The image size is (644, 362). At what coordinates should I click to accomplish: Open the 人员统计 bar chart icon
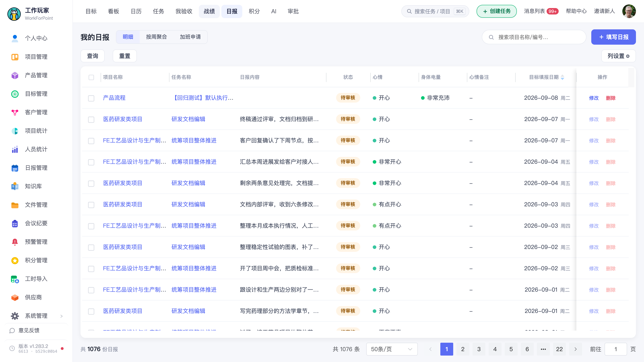pos(15,149)
